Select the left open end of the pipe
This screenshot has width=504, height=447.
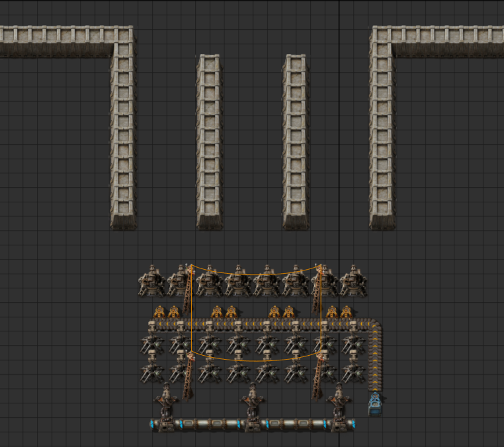click(152, 424)
